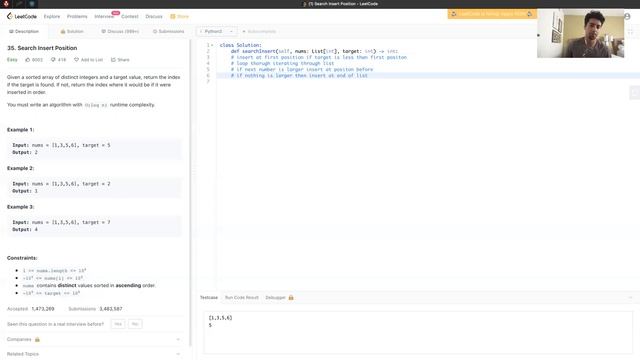Image resolution: width=640 pixels, height=360 pixels.
Task: Click the Companies lock icon
Action: pos(37,340)
